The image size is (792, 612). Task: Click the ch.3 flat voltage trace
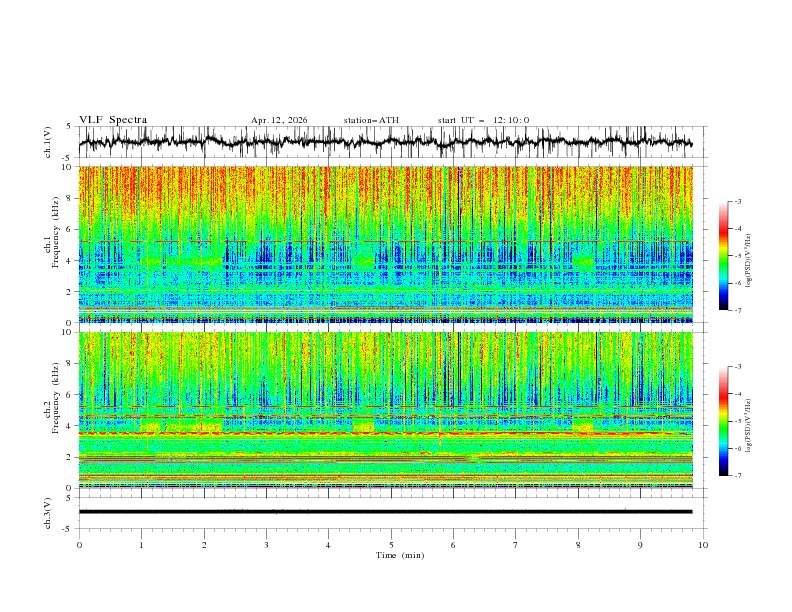[385, 512]
